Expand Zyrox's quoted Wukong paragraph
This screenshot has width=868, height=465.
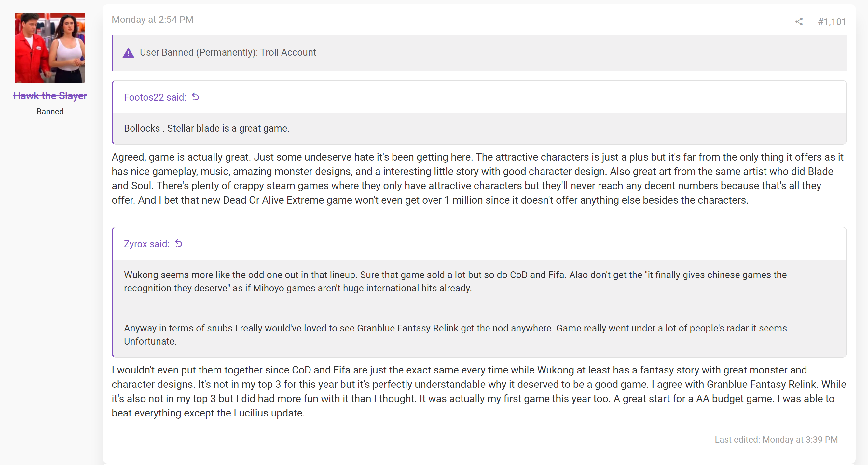tap(455, 282)
